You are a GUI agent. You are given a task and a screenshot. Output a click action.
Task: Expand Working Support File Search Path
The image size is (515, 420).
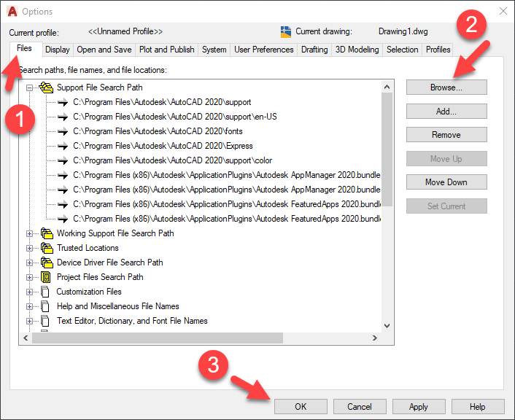tap(30, 233)
